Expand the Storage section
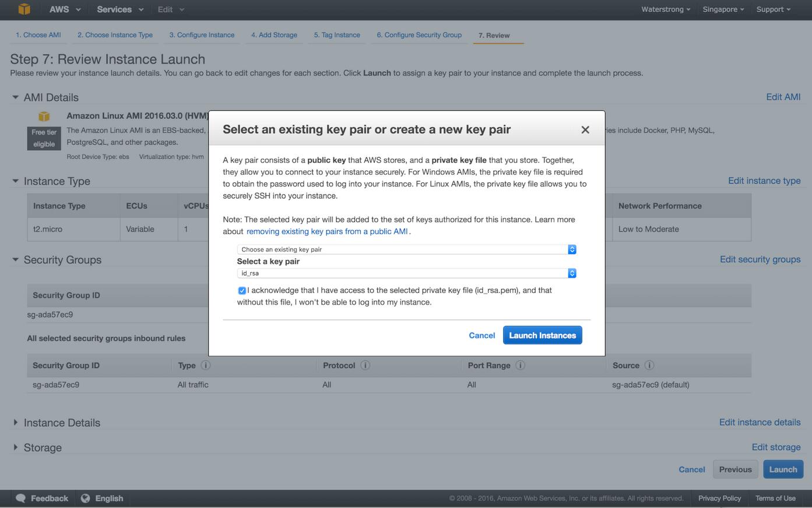The height and width of the screenshot is (508, 812). (15, 447)
